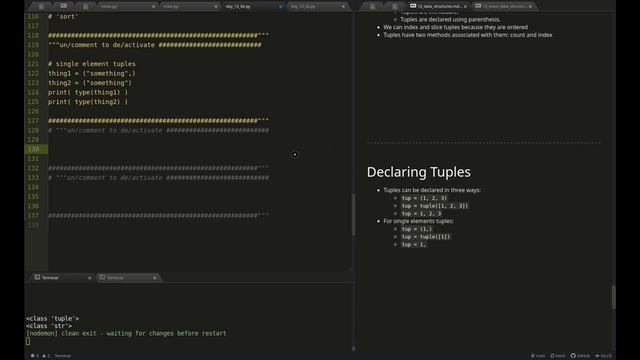Click the 'tup = 1, 2, 3' snippet in preview
640x360 pixels.
pyautogui.click(x=421, y=213)
